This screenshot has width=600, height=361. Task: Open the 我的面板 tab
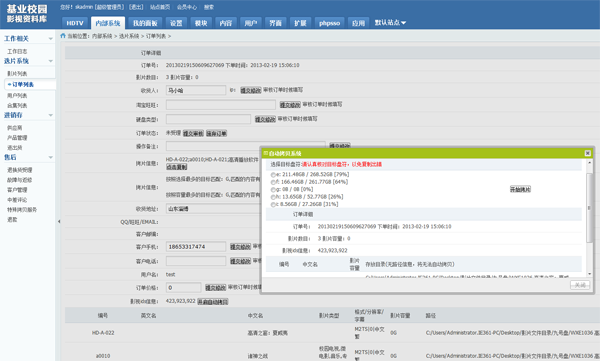[145, 23]
